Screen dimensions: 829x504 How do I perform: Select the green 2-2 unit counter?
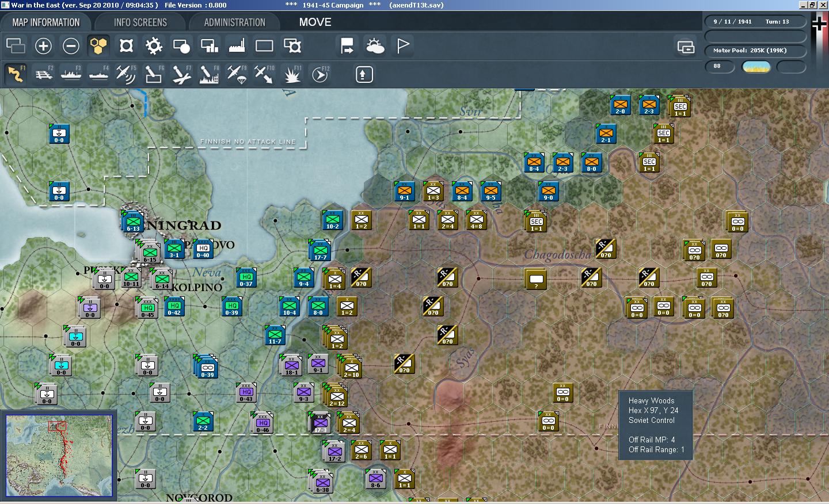click(203, 421)
